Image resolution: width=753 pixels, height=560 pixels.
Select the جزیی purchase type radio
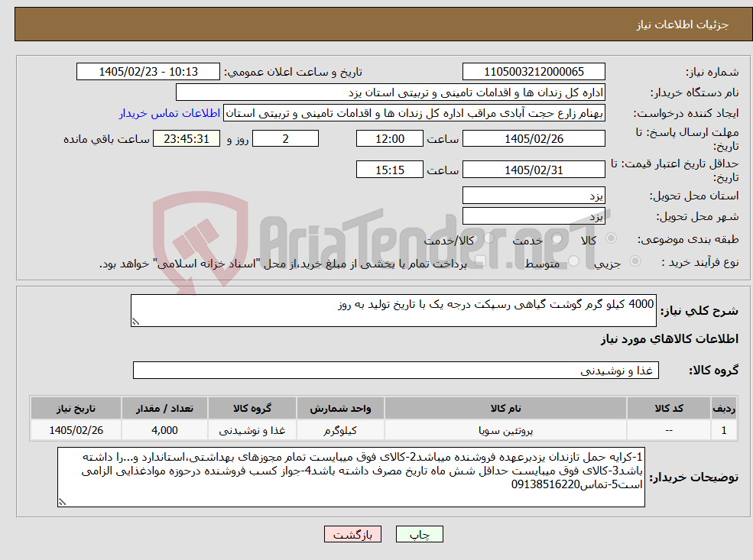pos(635,261)
